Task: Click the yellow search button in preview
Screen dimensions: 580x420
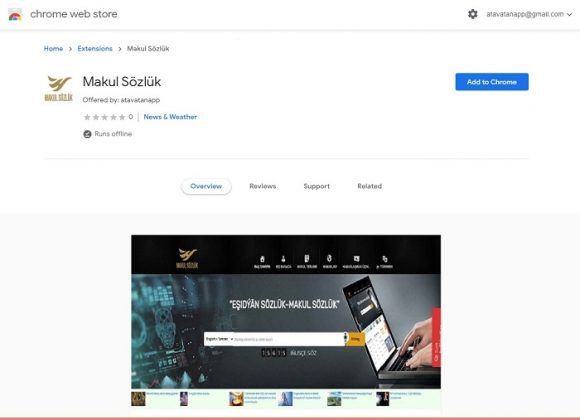Action: [355, 339]
